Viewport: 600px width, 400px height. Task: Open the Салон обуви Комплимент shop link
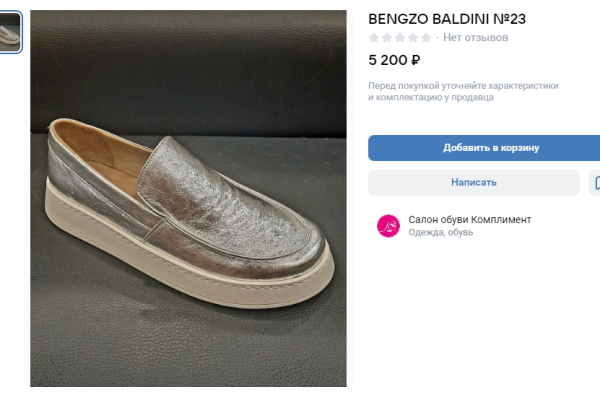click(x=470, y=219)
